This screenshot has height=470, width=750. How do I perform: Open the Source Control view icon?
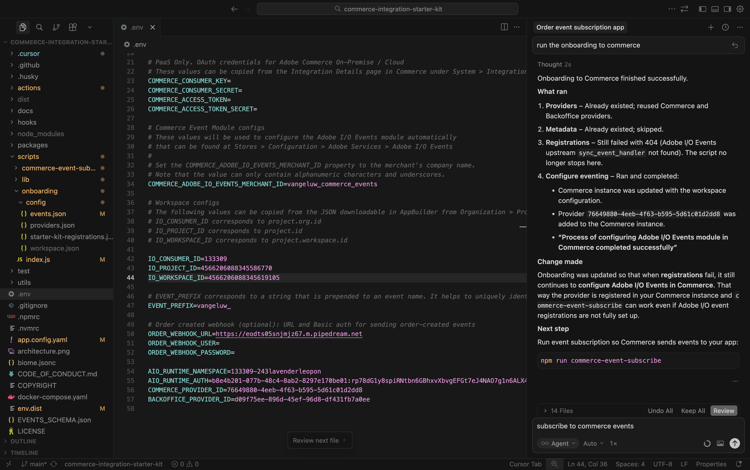[56, 27]
